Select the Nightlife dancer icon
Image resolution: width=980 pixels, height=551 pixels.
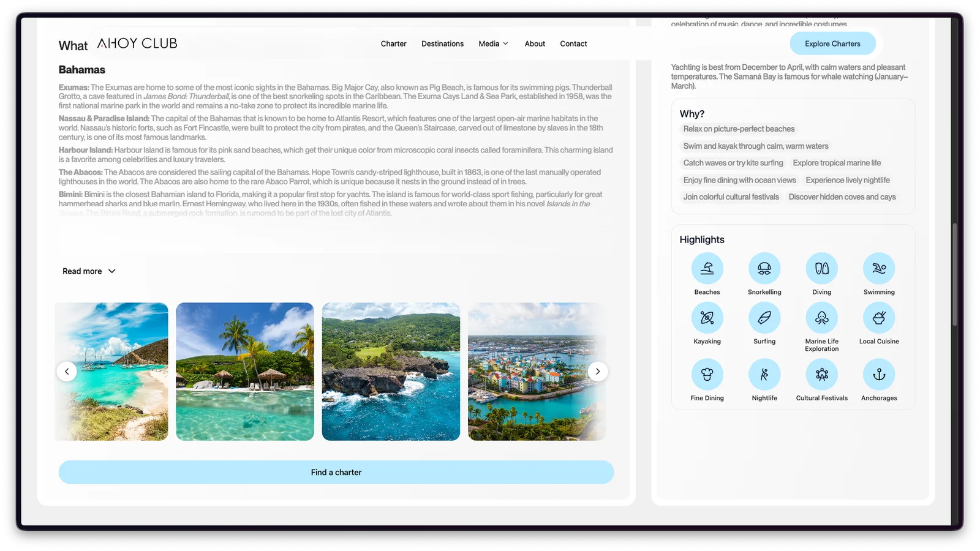[x=764, y=374]
